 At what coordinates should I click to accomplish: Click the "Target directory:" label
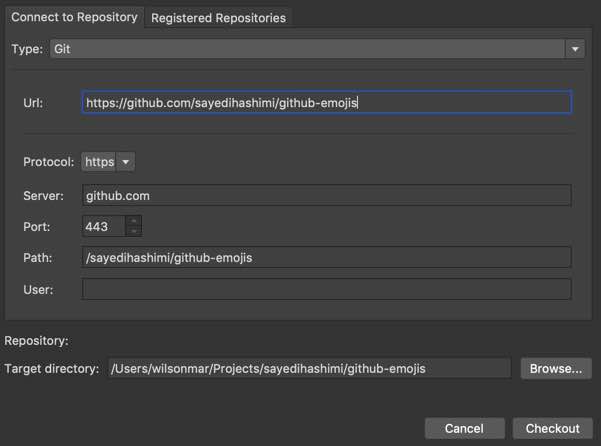click(x=52, y=369)
